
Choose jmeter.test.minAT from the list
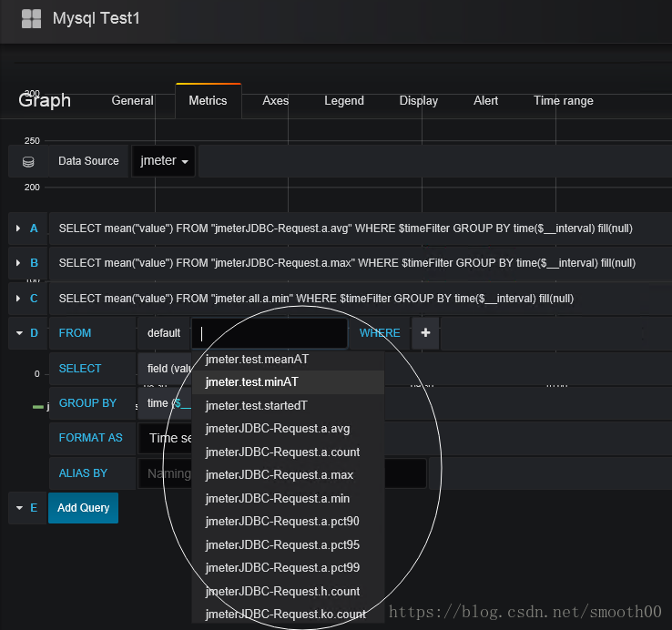point(288,381)
